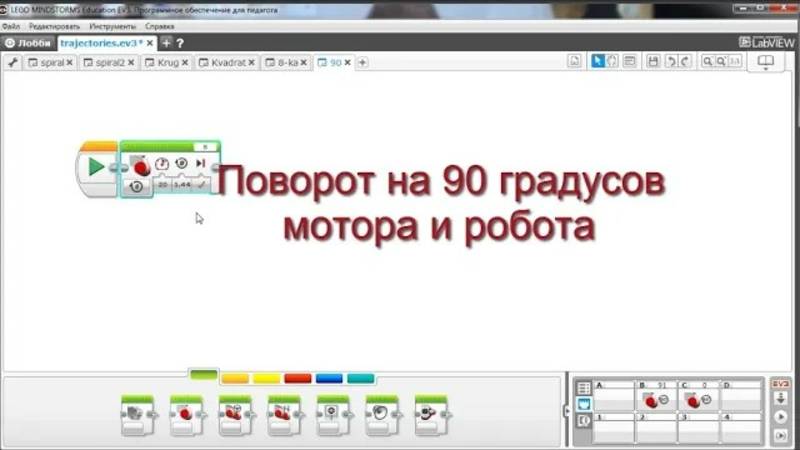Switch to the Krug program tab
800x450 pixels.
click(168, 62)
